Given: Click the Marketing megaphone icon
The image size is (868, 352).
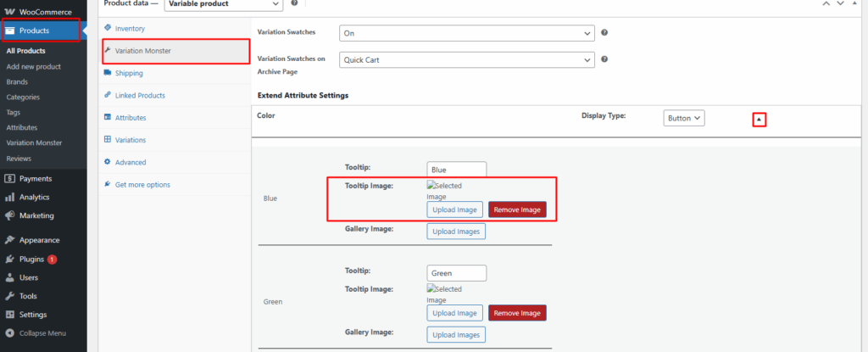Looking at the screenshot, I should point(9,215).
